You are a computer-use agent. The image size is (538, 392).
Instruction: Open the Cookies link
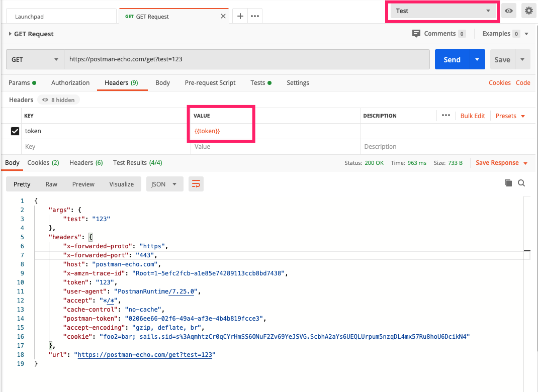coord(500,82)
